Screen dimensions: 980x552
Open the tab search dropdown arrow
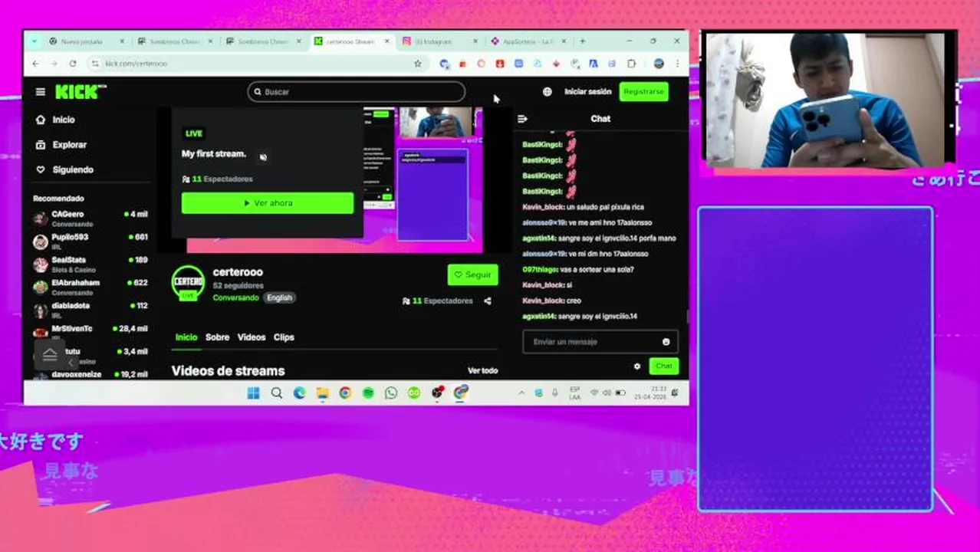[x=34, y=41]
